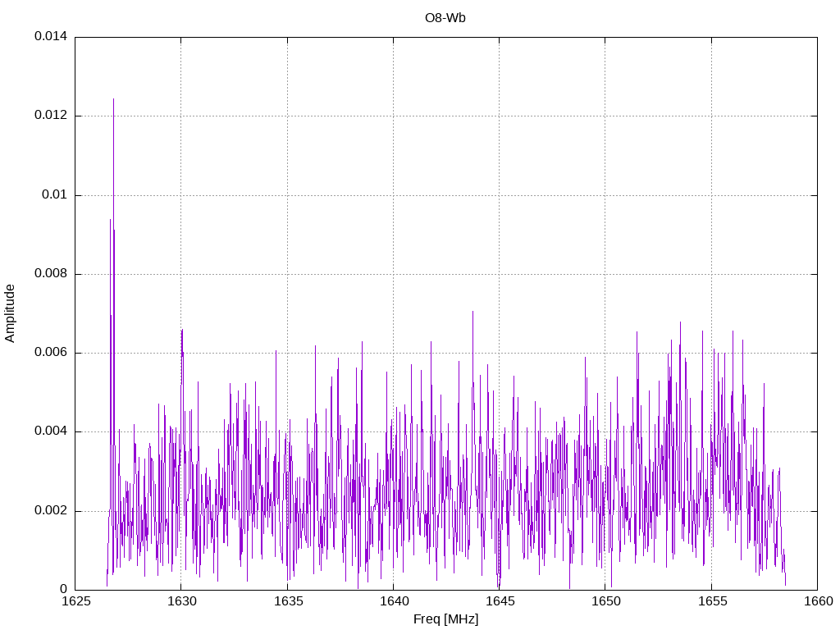Click the 0.004 y-axis tick label
Screen dimensions: 840x630
[50, 431]
